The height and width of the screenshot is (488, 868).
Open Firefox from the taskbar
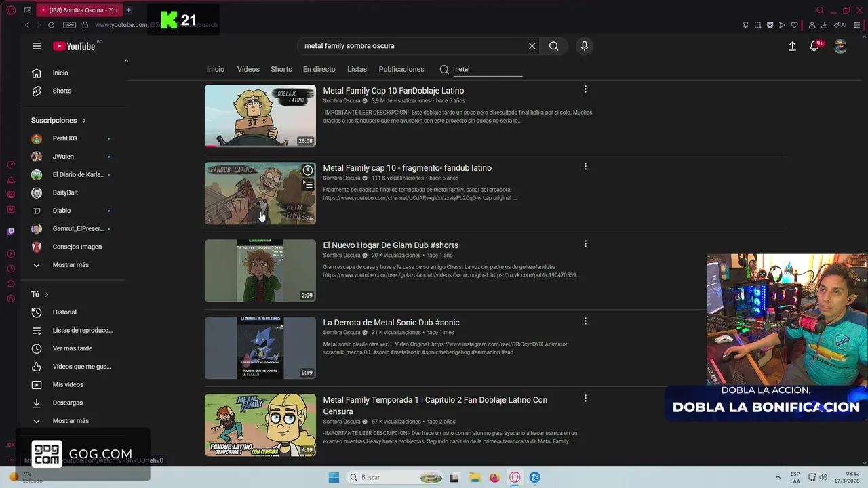pyautogui.click(x=494, y=477)
